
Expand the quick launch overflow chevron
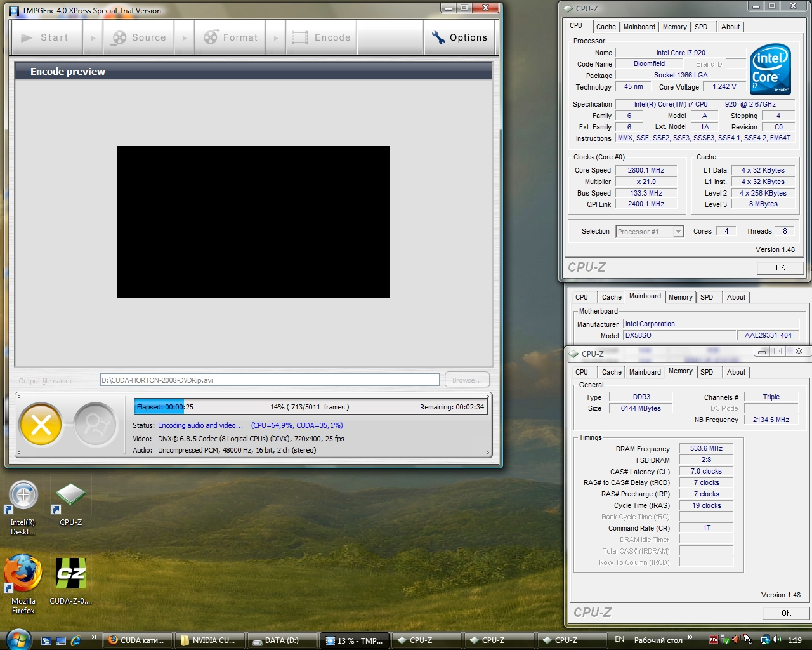(x=95, y=637)
